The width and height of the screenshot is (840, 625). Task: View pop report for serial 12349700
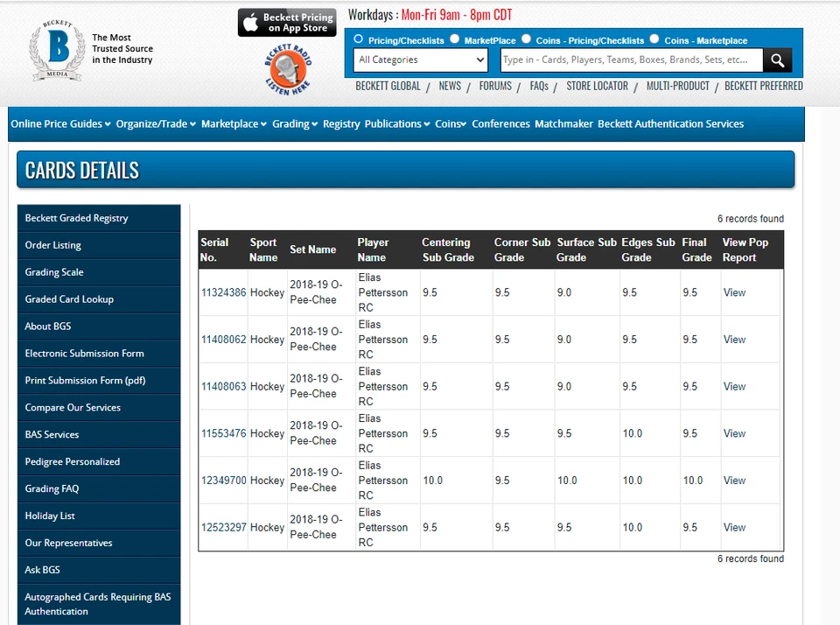(734, 481)
